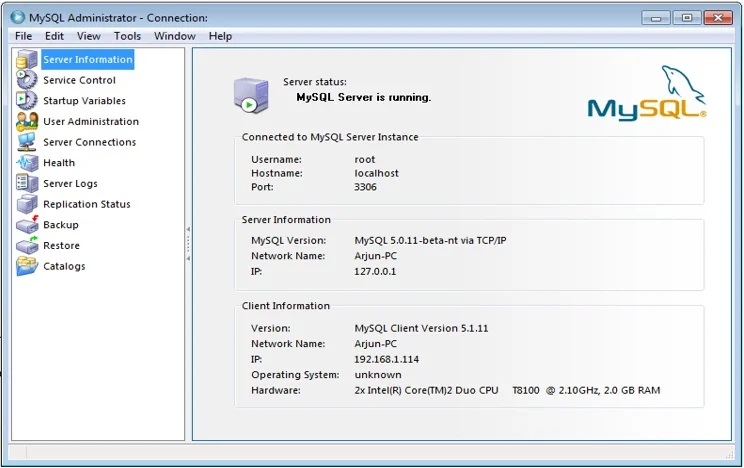Click the MySQL dolphin logo
The image size is (744, 468).
pos(647,93)
